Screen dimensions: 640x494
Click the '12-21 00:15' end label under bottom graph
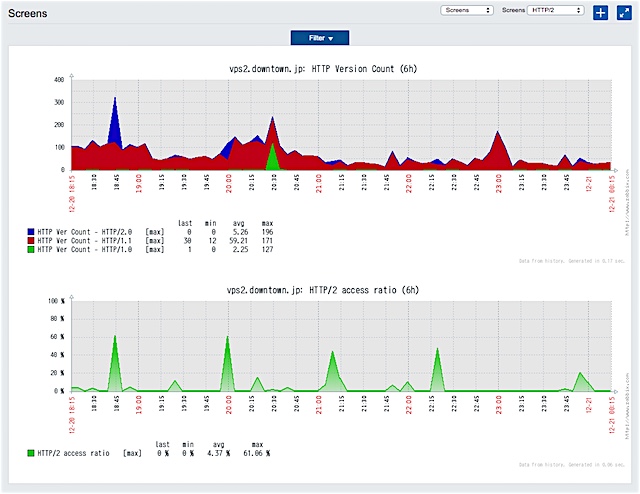tap(612, 415)
